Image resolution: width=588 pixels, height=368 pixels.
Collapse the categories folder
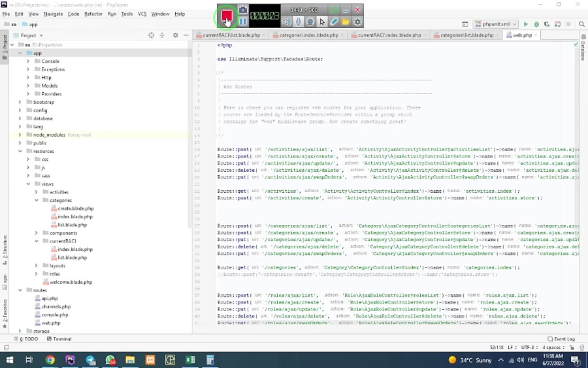pos(37,201)
